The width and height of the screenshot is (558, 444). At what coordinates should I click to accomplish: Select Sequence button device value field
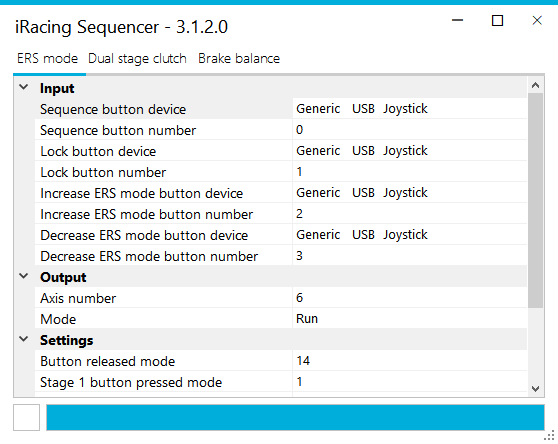tap(410, 109)
